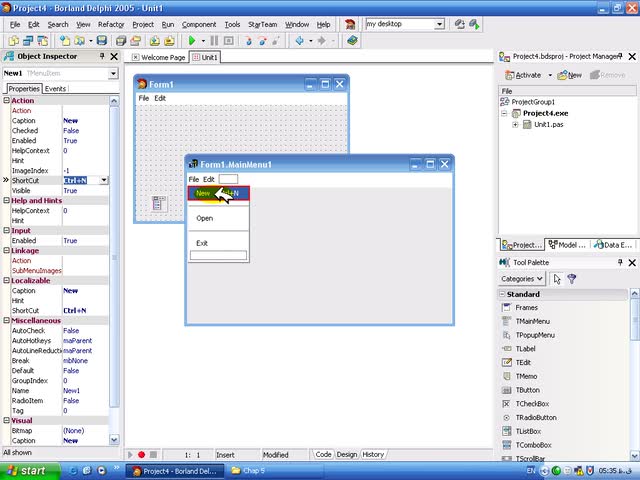Viewport: 640px width, 480px height.
Task: Switch to the History tab
Action: click(x=373, y=454)
